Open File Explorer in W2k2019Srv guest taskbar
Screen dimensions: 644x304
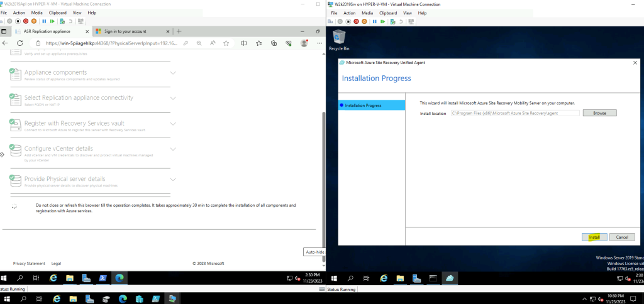pos(399,278)
